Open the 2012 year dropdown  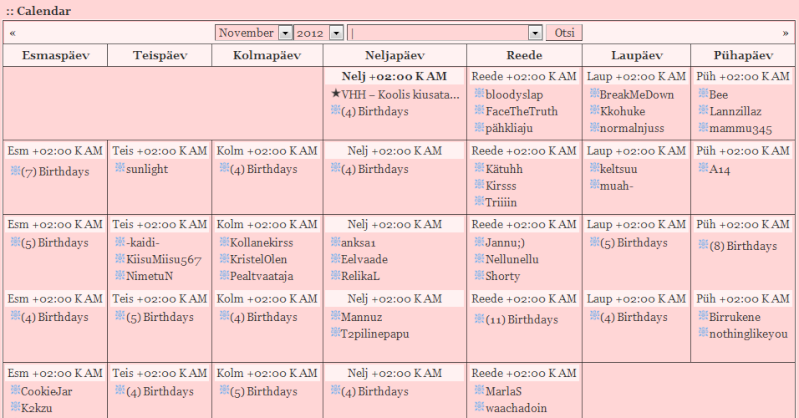(318, 33)
